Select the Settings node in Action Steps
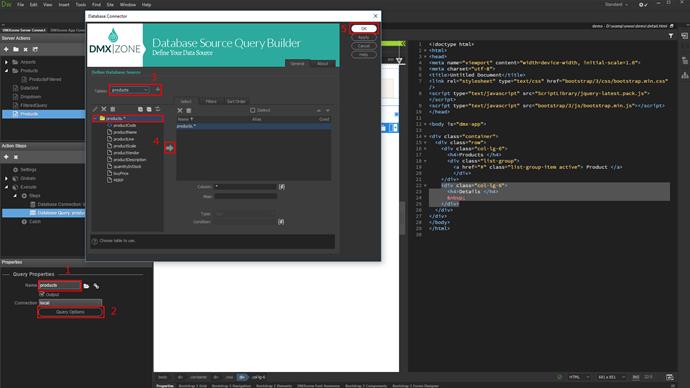Viewport: 690px width, 388px height. (x=25, y=170)
